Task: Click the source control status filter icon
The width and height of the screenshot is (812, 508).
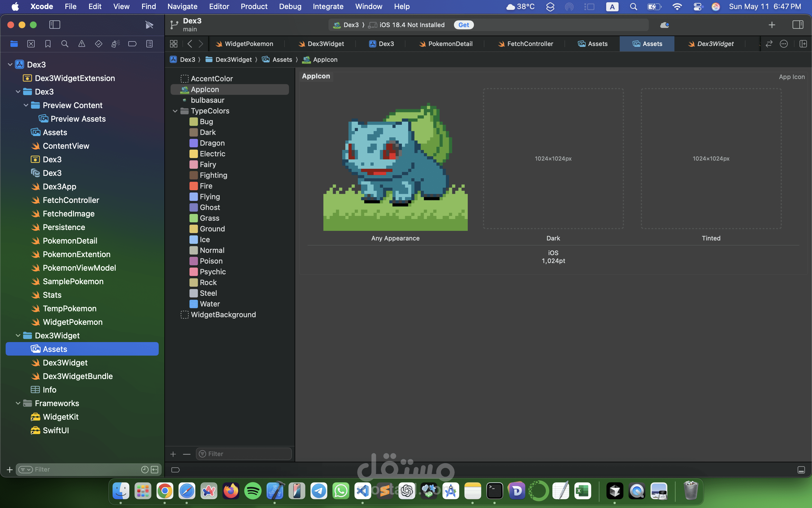Action: [155, 469]
